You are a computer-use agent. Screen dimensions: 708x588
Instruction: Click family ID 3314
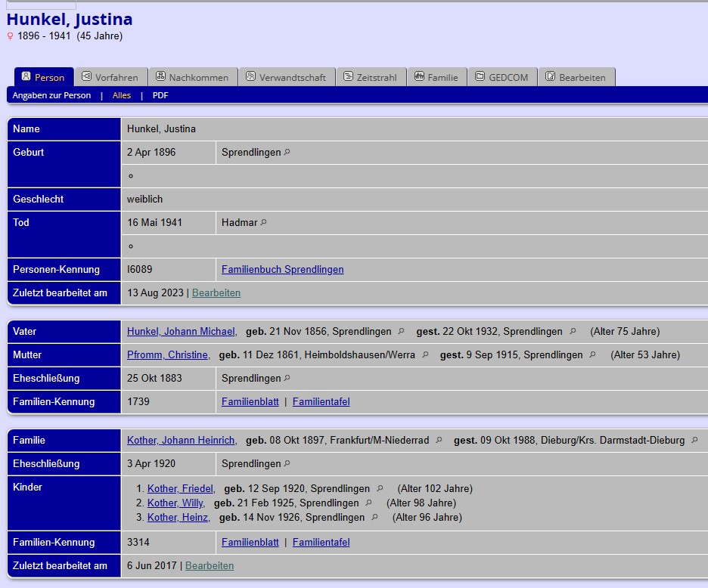click(138, 543)
